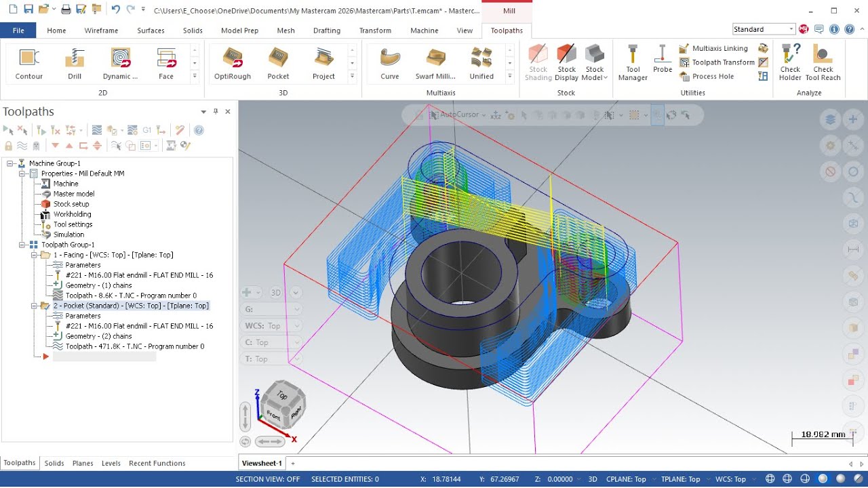Expand the 2D toolpaths gallery
868x488 pixels.
point(195,77)
